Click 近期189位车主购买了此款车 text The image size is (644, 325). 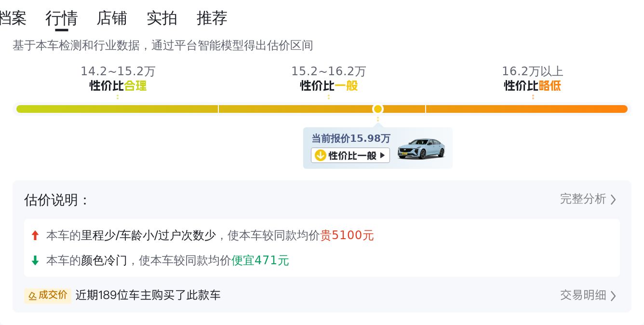[x=148, y=295]
